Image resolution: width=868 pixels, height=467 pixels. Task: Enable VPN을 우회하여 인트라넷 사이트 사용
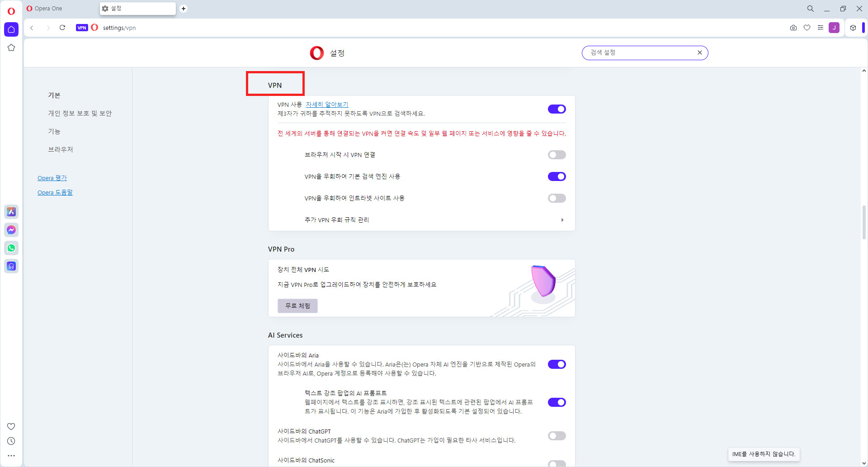pyautogui.click(x=557, y=198)
